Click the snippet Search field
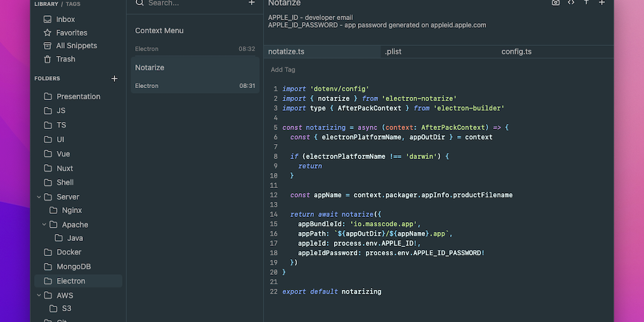This screenshot has width=644, height=322. 189,3
